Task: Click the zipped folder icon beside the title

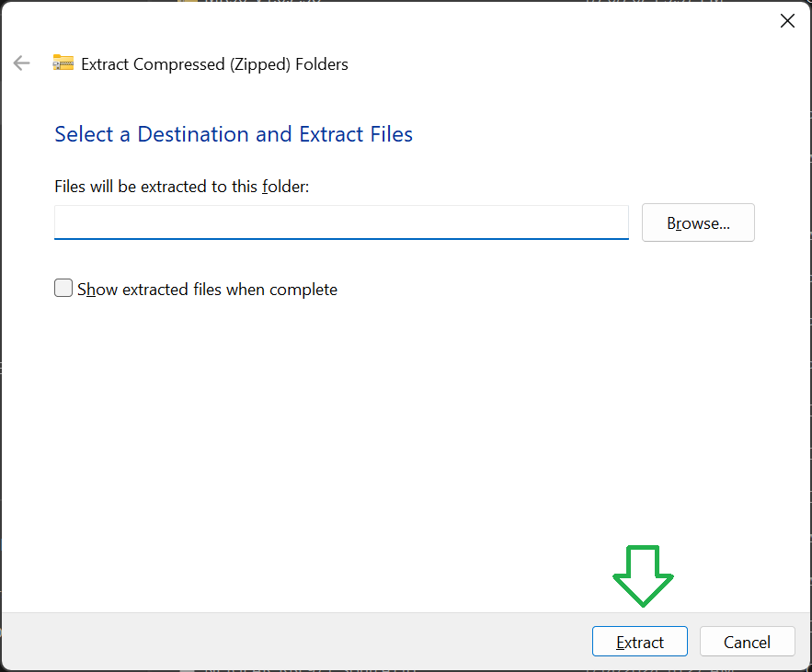Action: (63, 63)
